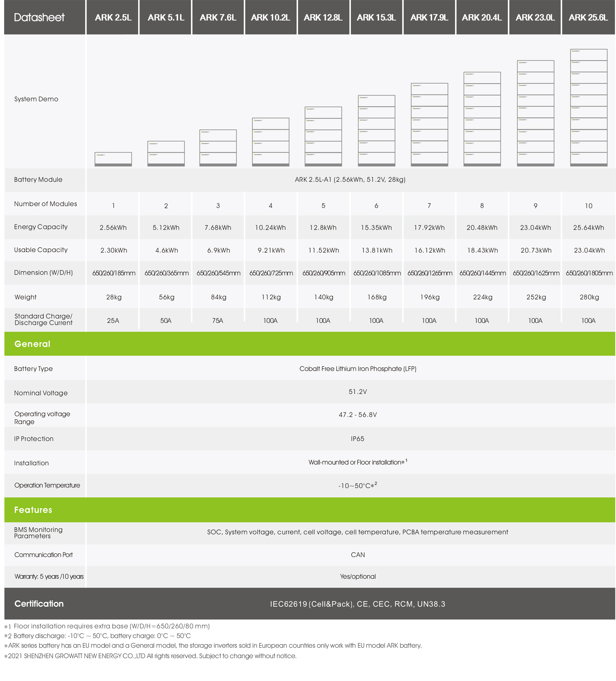Viewport: 616px width, 681px height.
Task: Click the seven-module ARK 17.9L stack image
Action: coord(429,125)
